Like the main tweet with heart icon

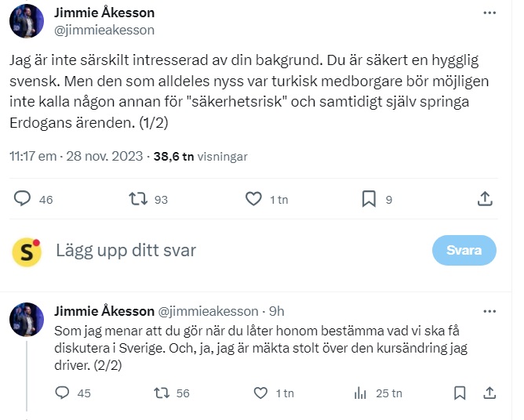[253, 199]
